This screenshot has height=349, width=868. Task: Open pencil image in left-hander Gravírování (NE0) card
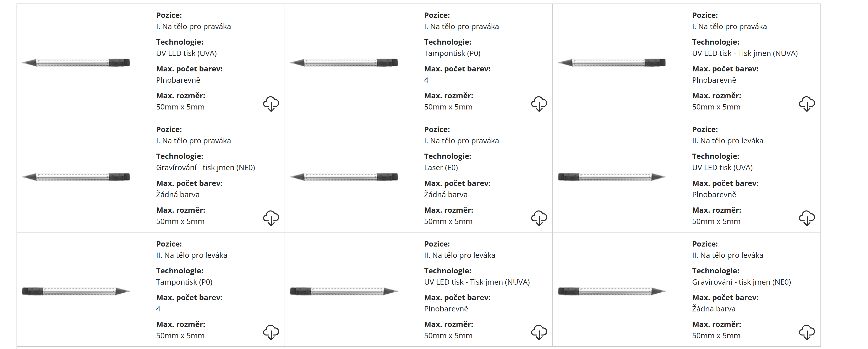(x=612, y=291)
